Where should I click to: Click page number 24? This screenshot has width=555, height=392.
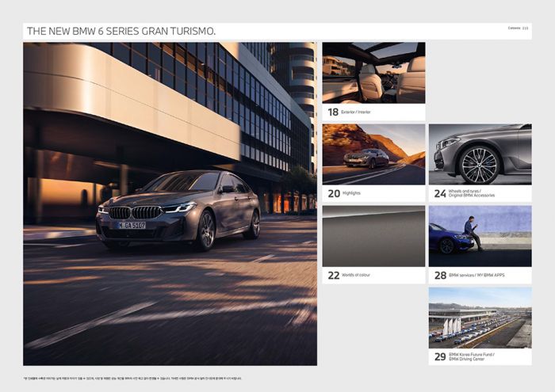coord(440,194)
